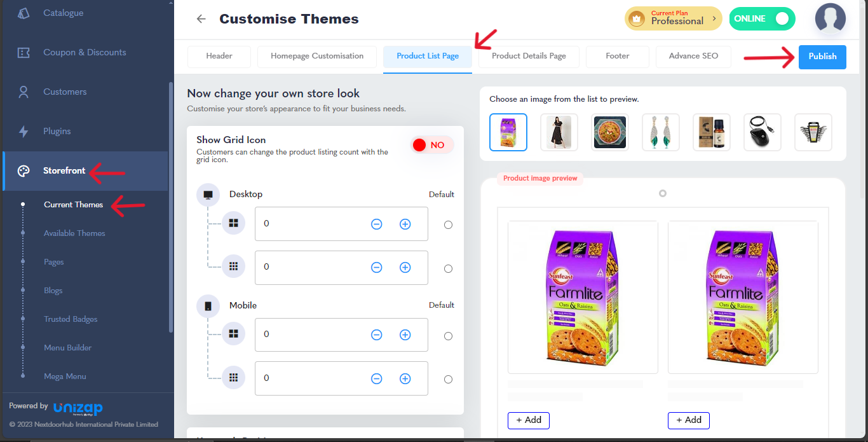Decrease Mobile first grid count with minus

pos(377,335)
